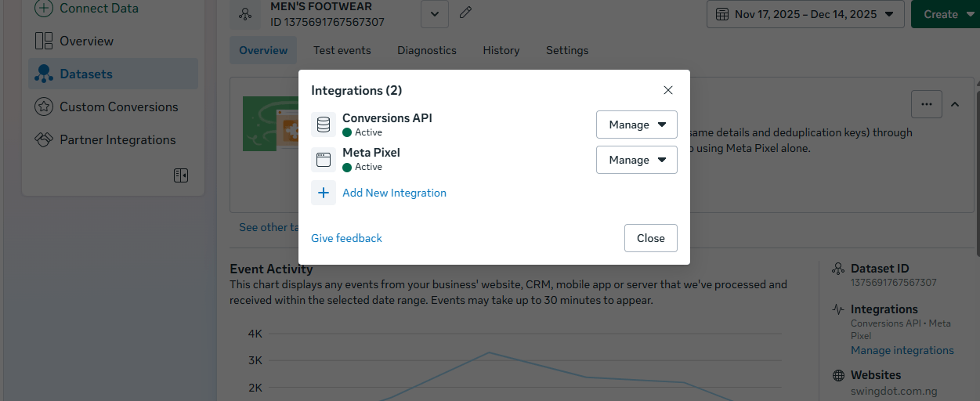
Task: Click the Integrations (2) dialog title
Action: [x=356, y=90]
